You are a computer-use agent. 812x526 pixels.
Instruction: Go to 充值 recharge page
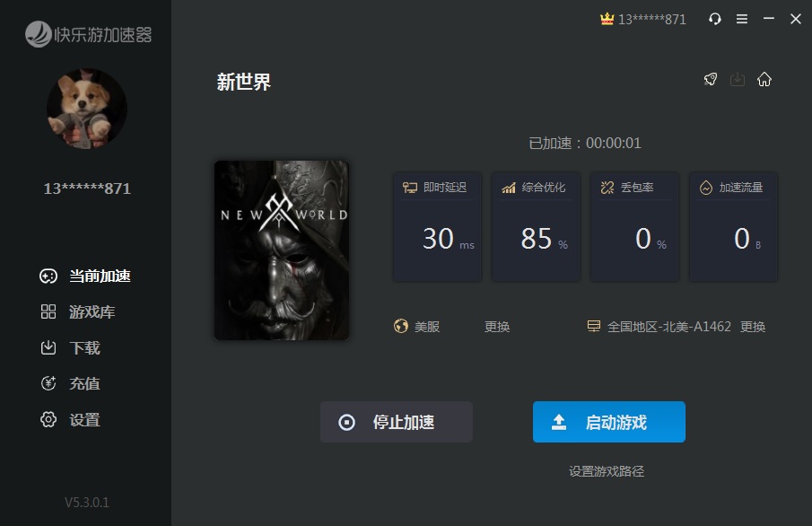[70, 383]
